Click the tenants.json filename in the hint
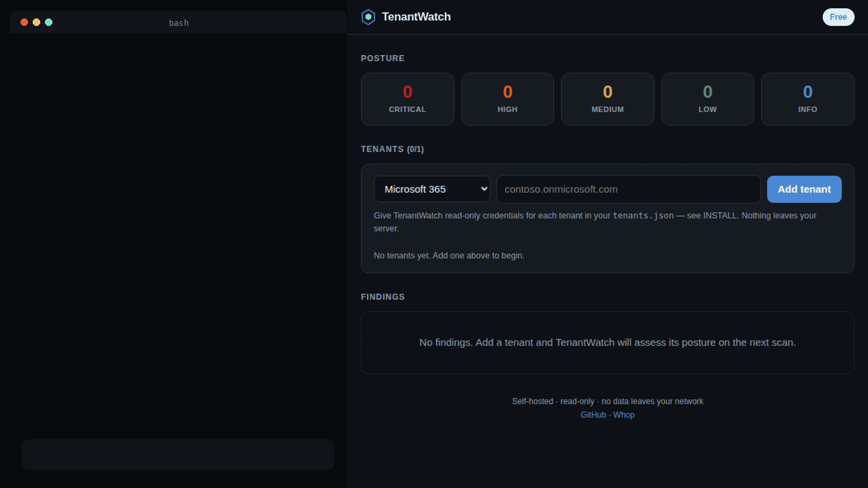The width and height of the screenshot is (868, 488). [643, 216]
